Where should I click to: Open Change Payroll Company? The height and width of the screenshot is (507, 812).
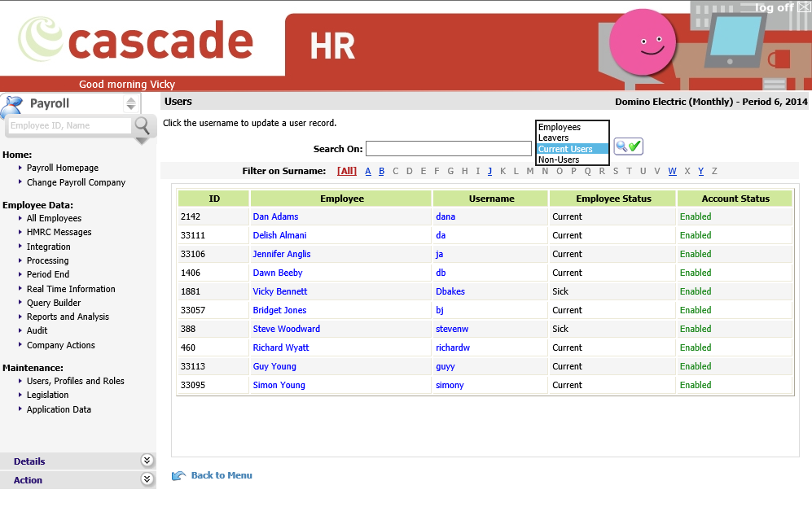tap(76, 182)
